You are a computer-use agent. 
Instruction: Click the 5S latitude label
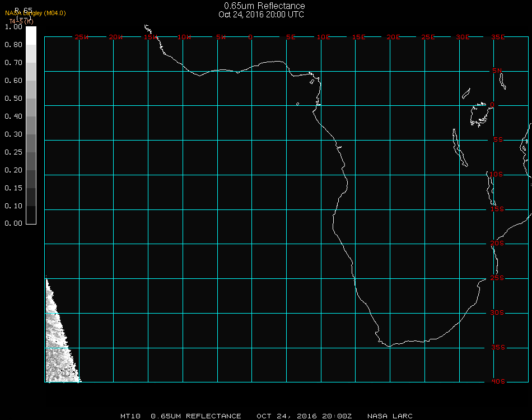coord(498,140)
